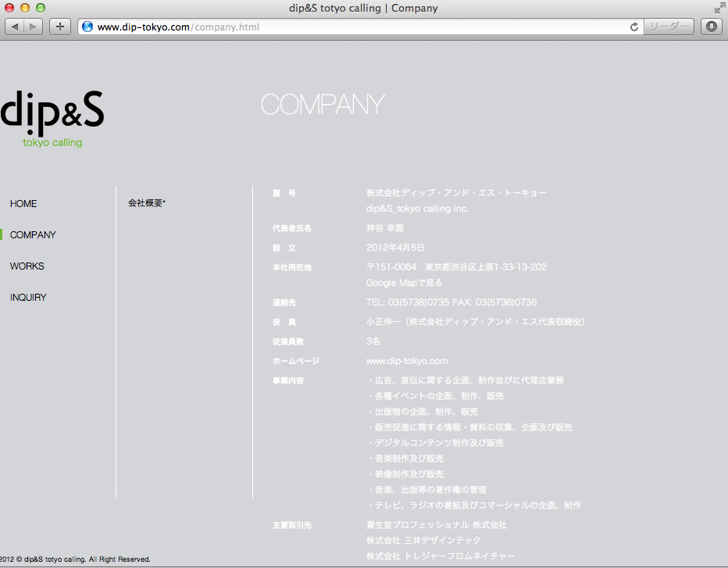Click the TEL and FAX number line
The height and width of the screenshot is (568, 728).
pyautogui.click(x=451, y=302)
